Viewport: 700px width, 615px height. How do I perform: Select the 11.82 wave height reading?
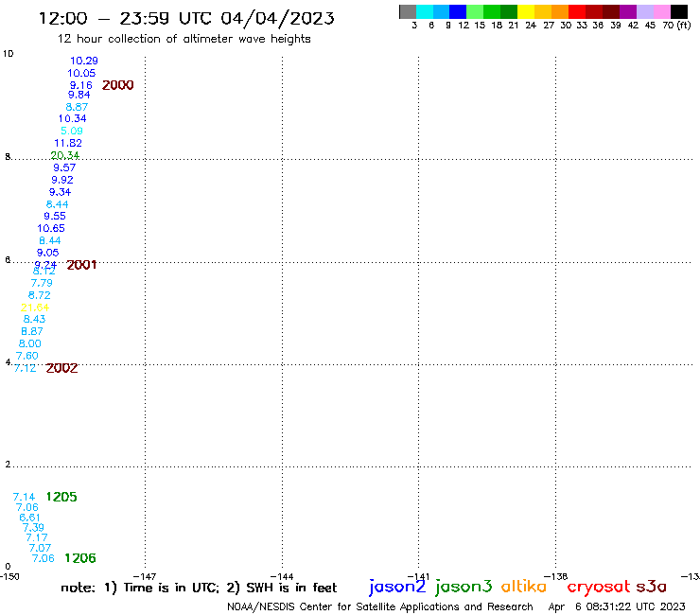click(x=68, y=144)
